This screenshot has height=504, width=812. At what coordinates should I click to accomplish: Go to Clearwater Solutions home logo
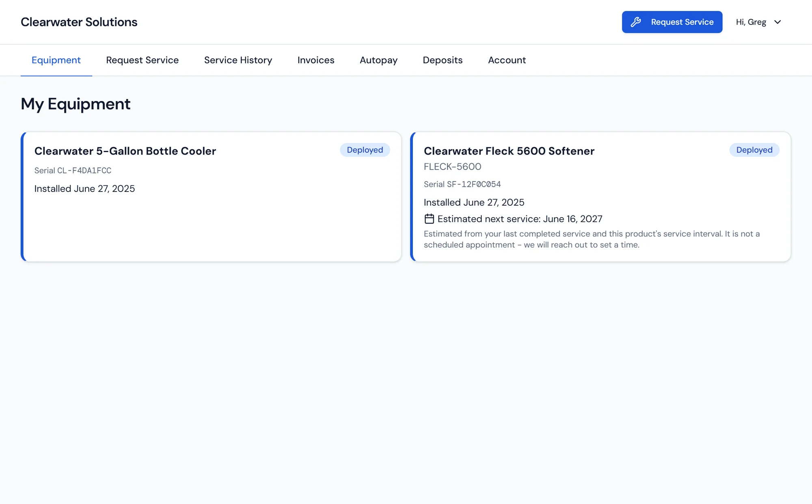(79, 22)
